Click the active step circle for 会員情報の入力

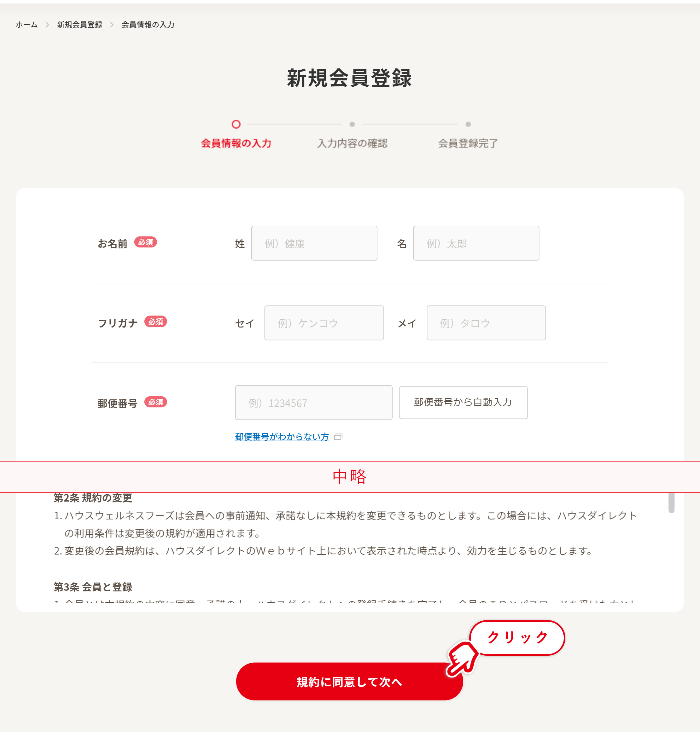click(236, 124)
